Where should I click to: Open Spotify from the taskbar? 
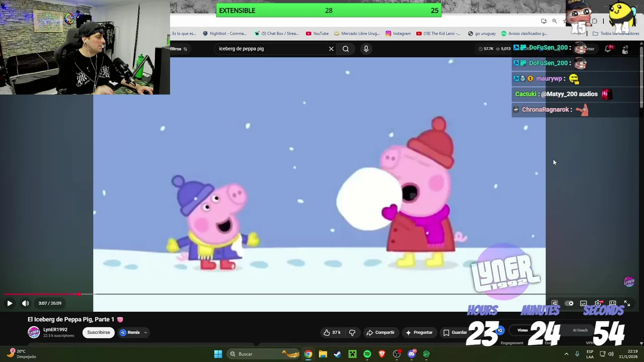pos(367,354)
